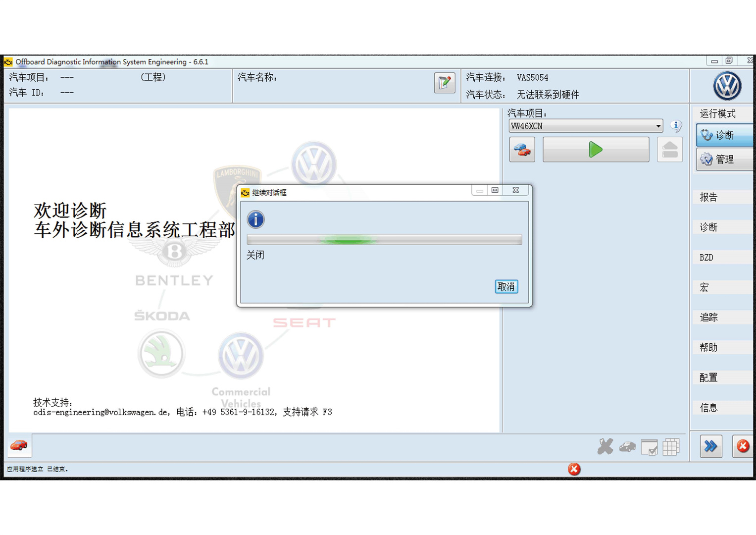Maximize the 继续对话框 dialog
Image resolution: width=756 pixels, height=535 pixels.
click(x=495, y=190)
